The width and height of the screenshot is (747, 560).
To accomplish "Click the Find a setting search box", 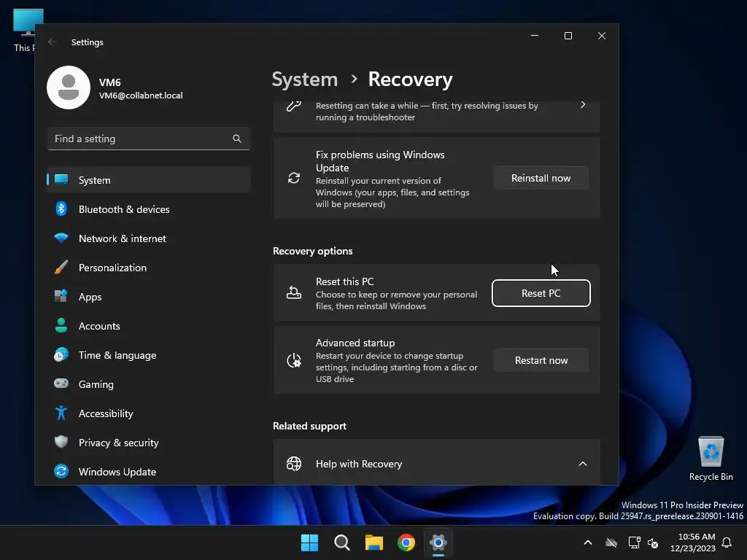I will click(149, 139).
